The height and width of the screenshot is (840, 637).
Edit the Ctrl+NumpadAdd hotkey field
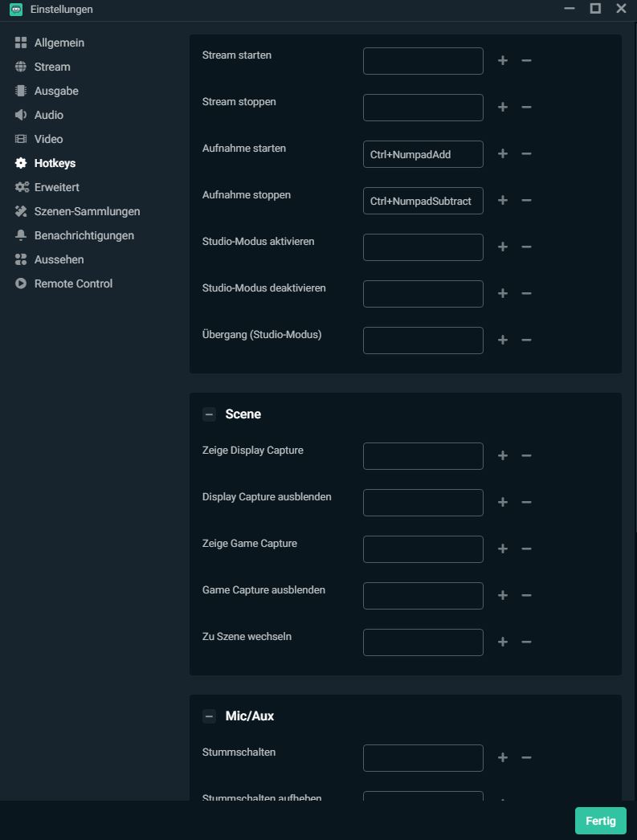point(423,154)
